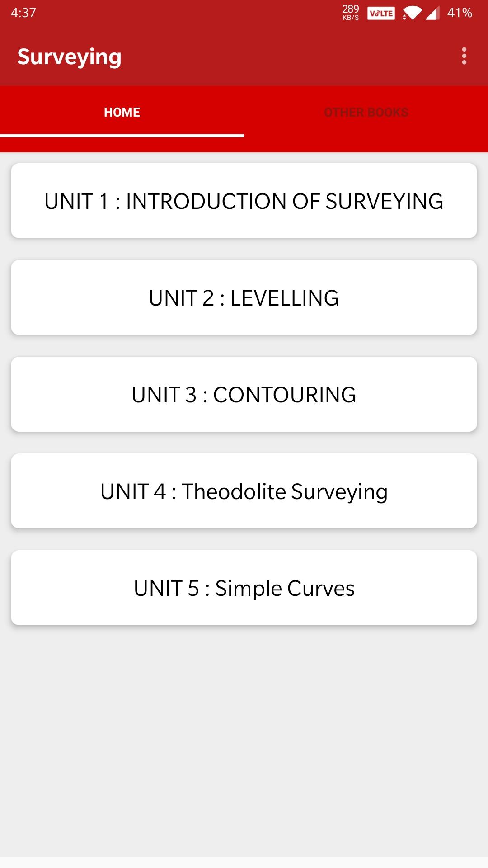
Task: Switch to the OTHER BOOKS tab
Action: [366, 112]
